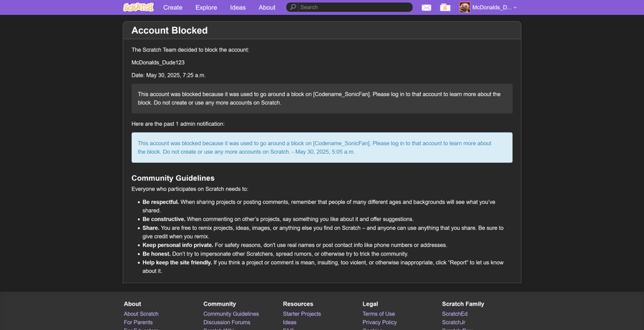Open the Create menu item
Image resolution: width=644 pixels, height=330 pixels.
click(173, 7)
